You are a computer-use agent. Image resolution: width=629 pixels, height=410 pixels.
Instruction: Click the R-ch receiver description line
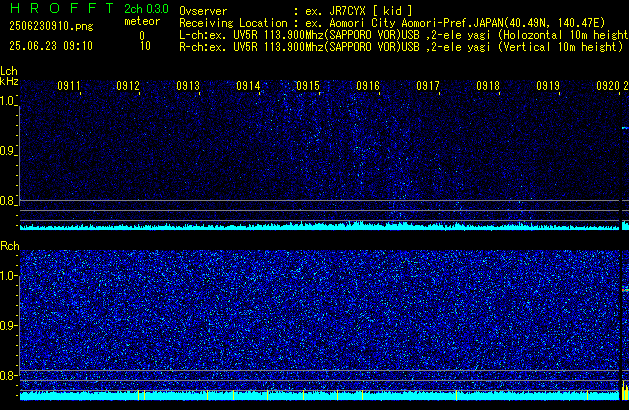tap(401, 47)
